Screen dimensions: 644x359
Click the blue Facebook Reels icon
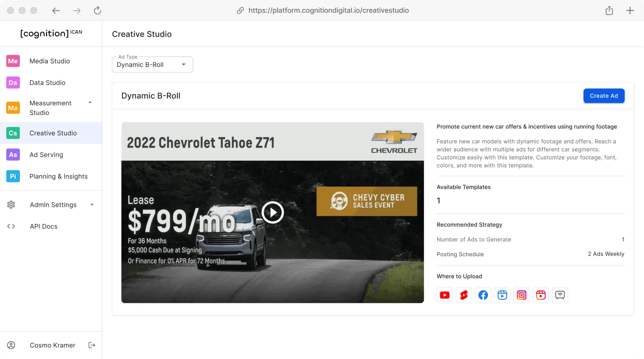point(502,295)
